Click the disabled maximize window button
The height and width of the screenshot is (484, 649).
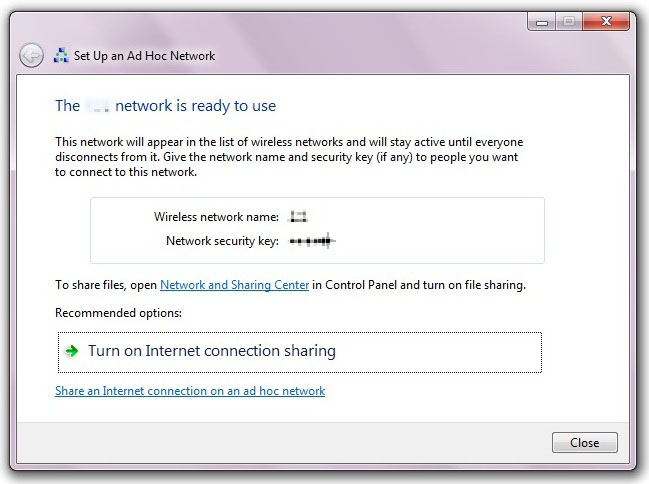569,22
